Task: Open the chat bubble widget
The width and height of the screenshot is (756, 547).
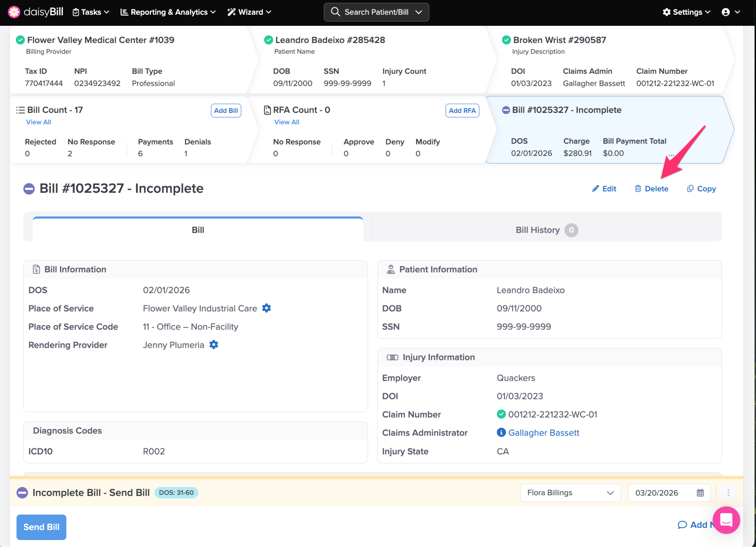Action: (726, 520)
